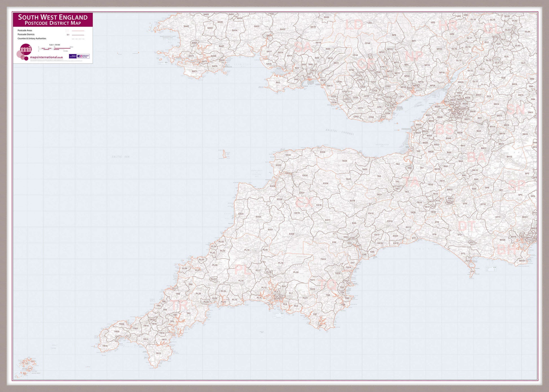Screen dimensions: 549x392
Task: Click postcode district TR19
Action: point(105,346)
